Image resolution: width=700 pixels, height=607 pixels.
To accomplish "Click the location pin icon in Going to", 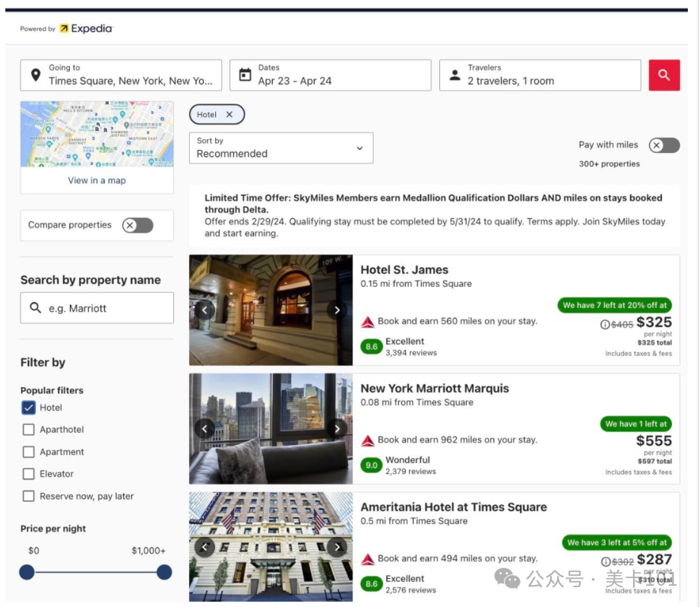I will point(35,75).
